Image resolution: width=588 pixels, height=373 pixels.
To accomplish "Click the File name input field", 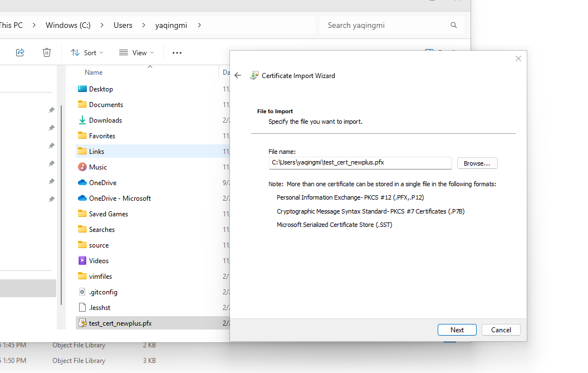I will (x=360, y=163).
